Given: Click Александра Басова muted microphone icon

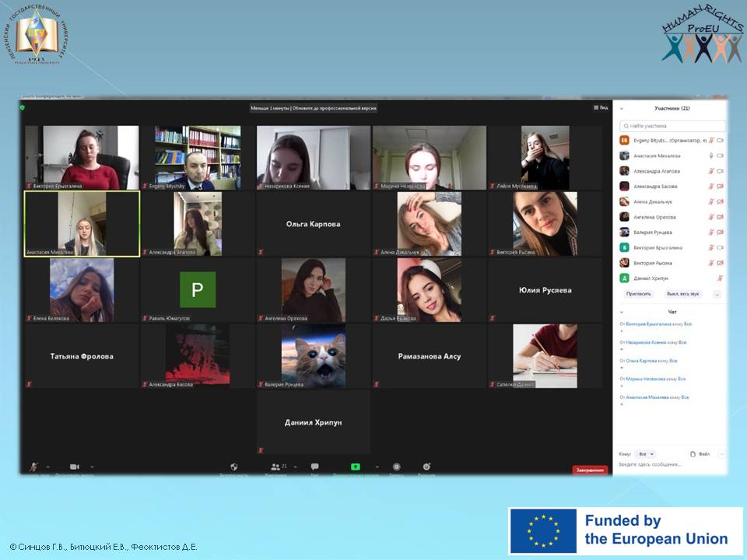Looking at the screenshot, I should [710, 186].
